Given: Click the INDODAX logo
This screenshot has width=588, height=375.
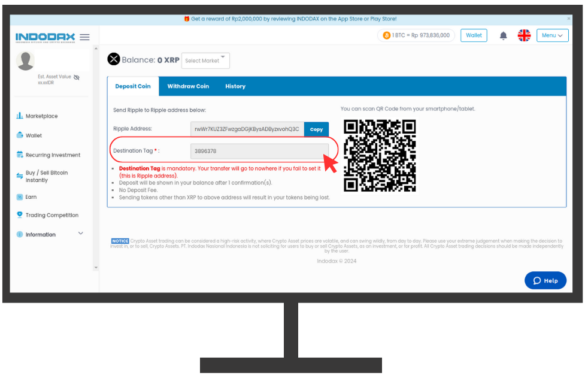Looking at the screenshot, I should pos(45,37).
